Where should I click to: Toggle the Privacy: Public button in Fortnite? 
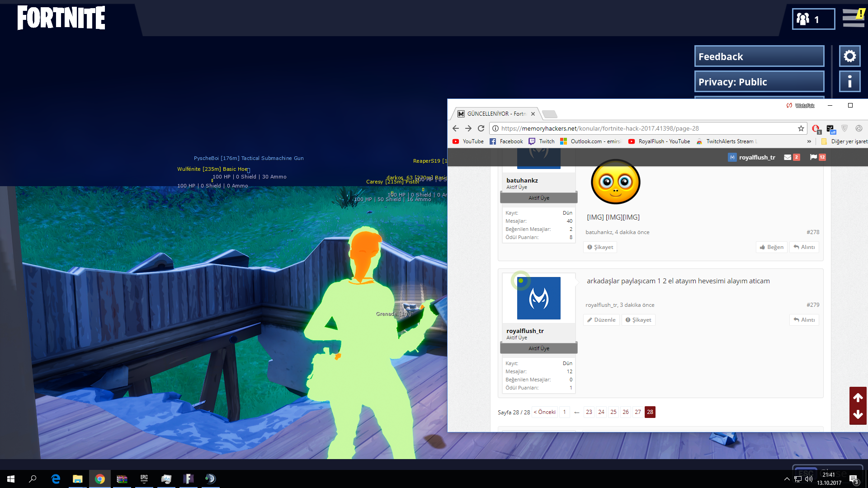(x=759, y=81)
